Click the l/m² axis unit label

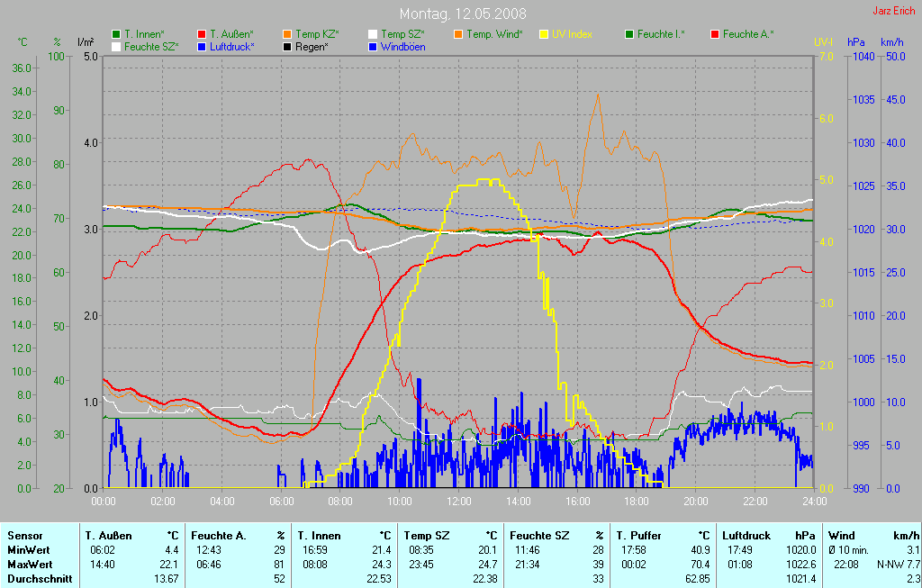(86, 42)
